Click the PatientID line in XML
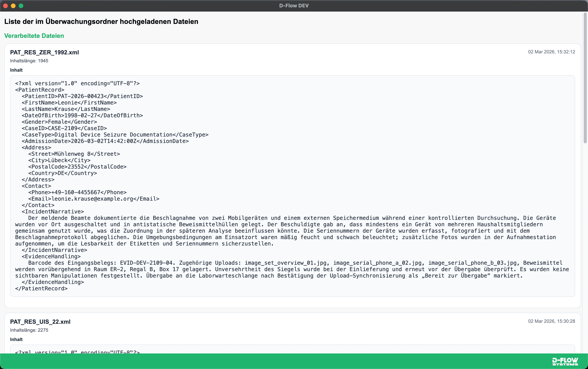 click(x=82, y=96)
